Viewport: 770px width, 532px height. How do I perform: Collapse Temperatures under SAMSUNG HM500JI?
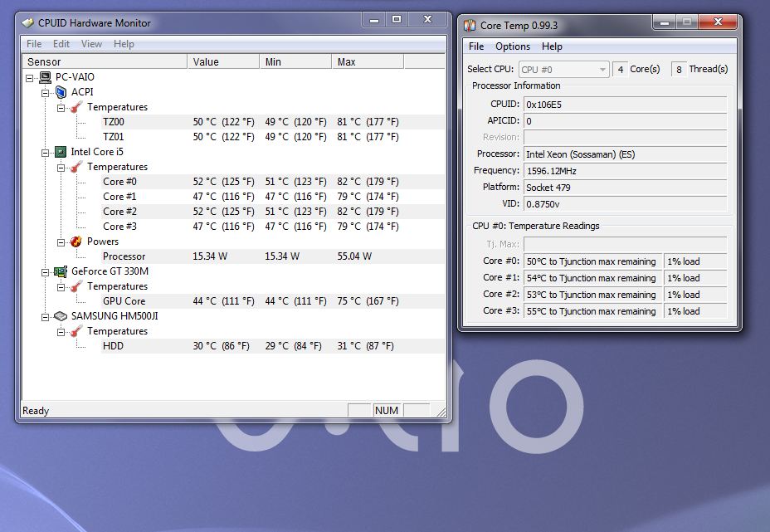[61, 332]
